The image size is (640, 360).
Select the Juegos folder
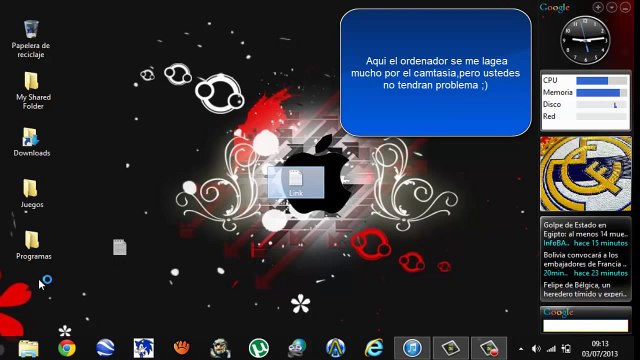pos(31,193)
